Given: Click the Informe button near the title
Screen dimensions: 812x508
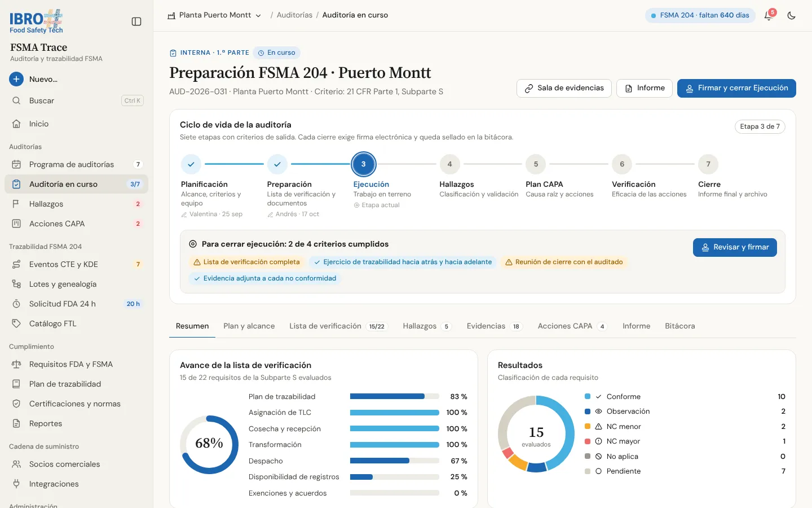Looking at the screenshot, I should [x=645, y=88].
